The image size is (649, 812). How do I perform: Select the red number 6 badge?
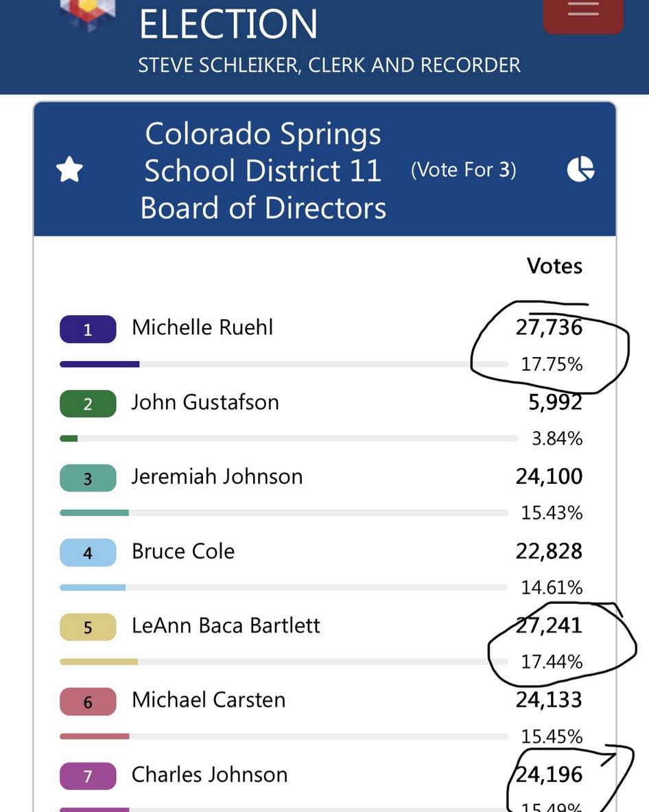(88, 701)
